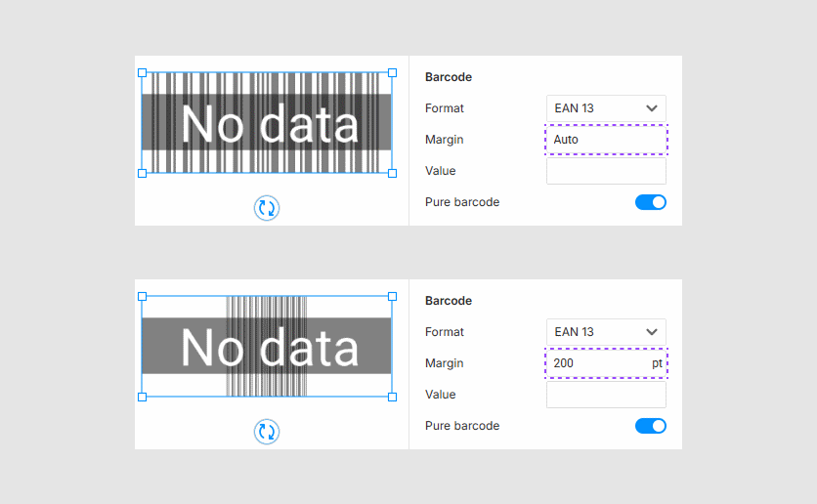This screenshot has height=504, width=817.
Task: Open the EAN 13 Format dropdown in upper panel
Action: (x=606, y=108)
